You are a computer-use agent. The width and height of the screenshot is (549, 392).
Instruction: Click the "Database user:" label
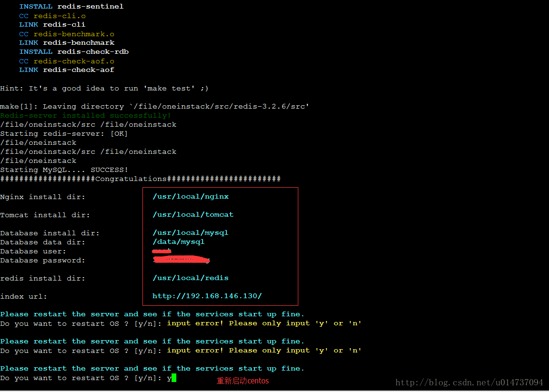tap(33, 251)
